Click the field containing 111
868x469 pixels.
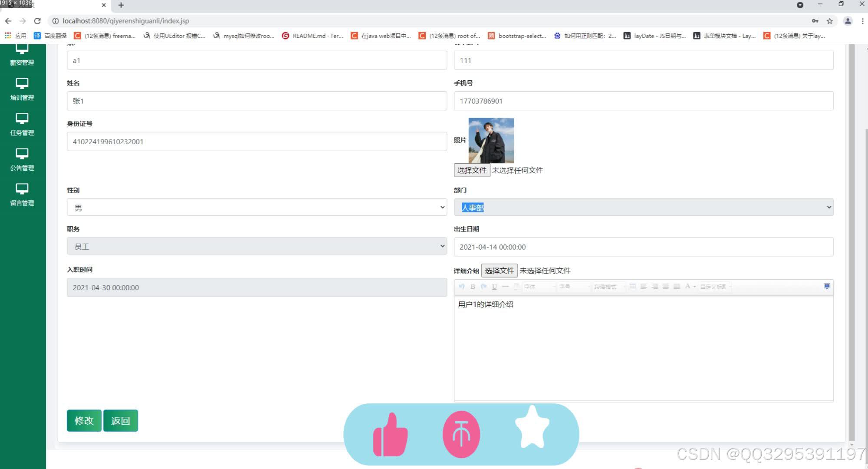click(x=644, y=60)
